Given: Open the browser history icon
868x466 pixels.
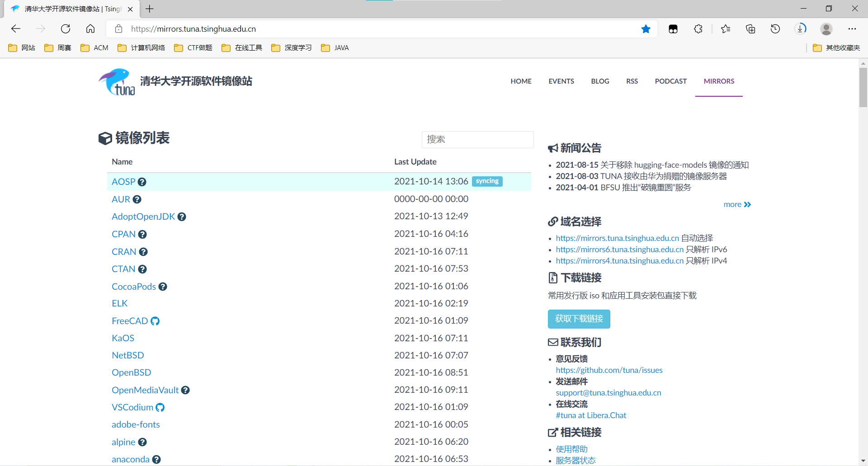Looking at the screenshot, I should (775, 29).
